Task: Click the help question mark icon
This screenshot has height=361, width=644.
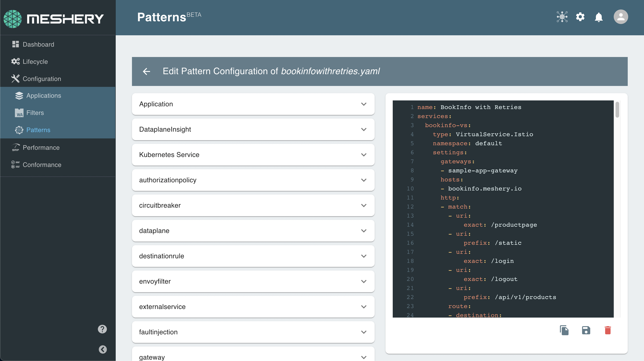Action: click(102, 329)
